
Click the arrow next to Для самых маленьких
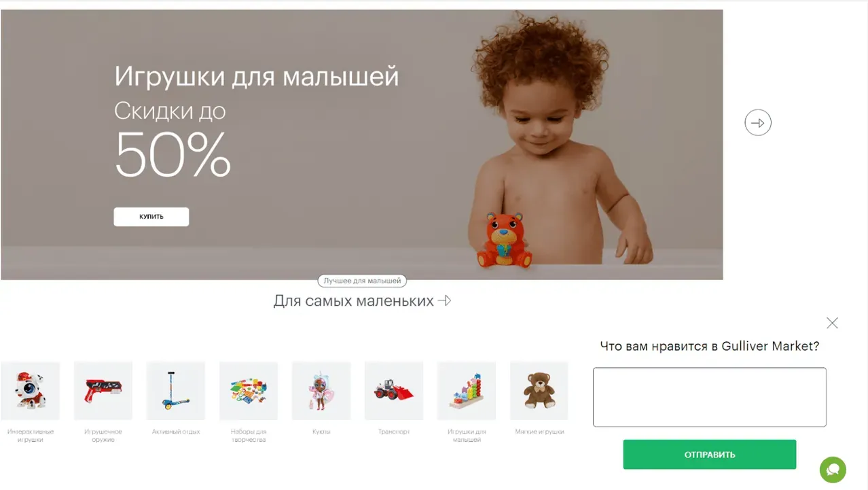[x=445, y=300]
